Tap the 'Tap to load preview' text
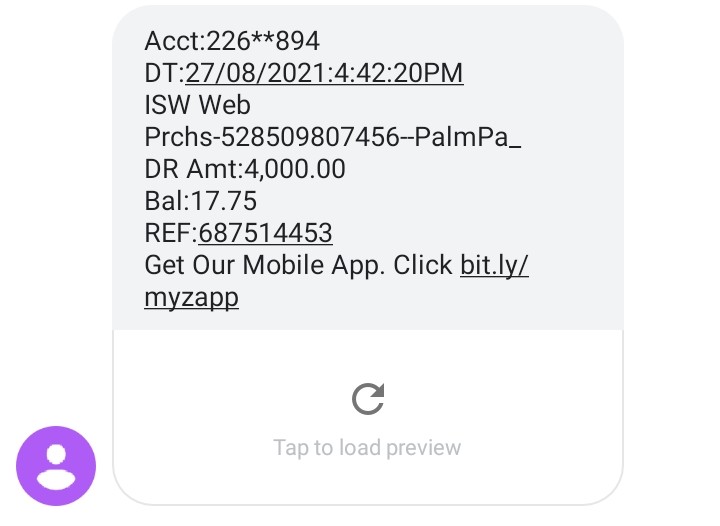The width and height of the screenshot is (720, 526). tap(367, 447)
